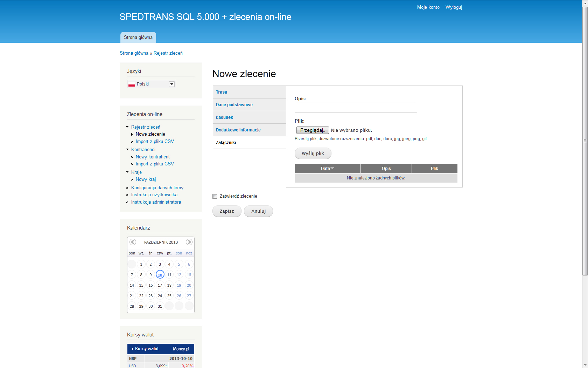The height and width of the screenshot is (368, 588).
Task: Switch to Dodatkowe informacje tab
Action: click(249, 130)
